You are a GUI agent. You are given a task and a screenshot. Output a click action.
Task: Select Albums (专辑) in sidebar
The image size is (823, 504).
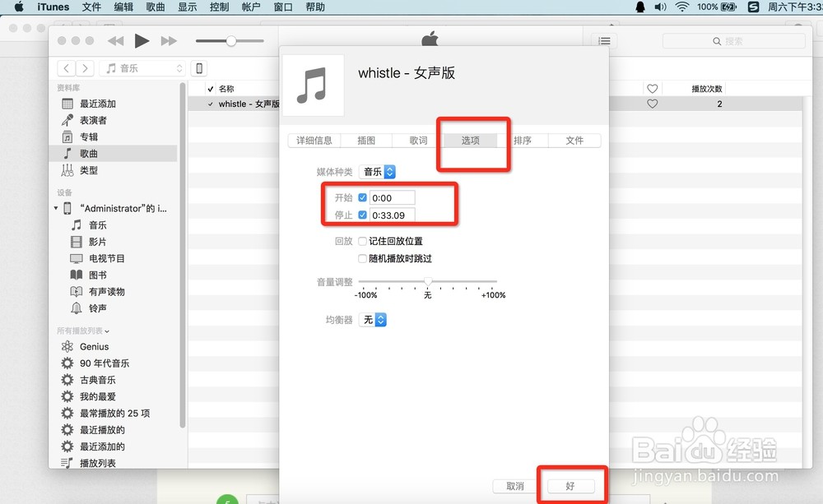click(x=89, y=136)
